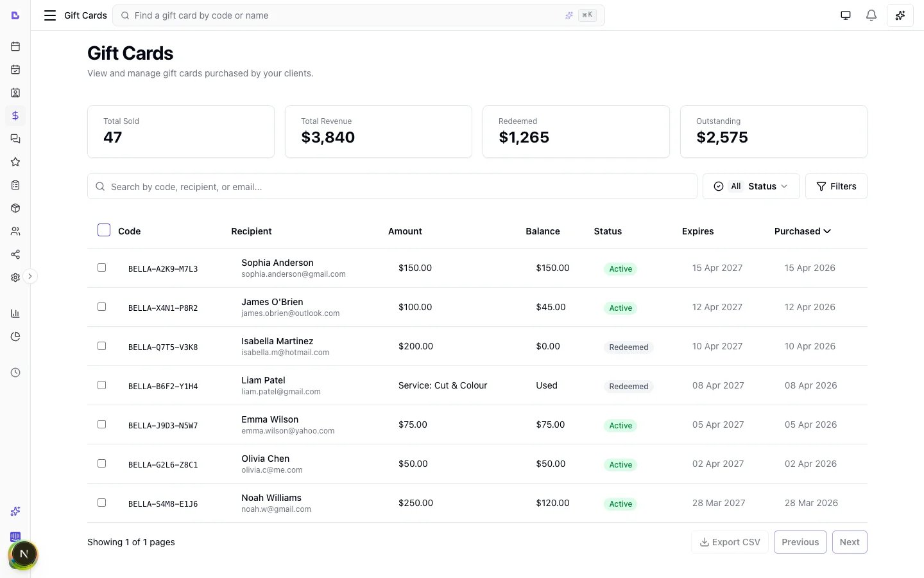Open the people group icon in the sidebar
Viewport: 924px width, 578px height.
[x=15, y=231]
